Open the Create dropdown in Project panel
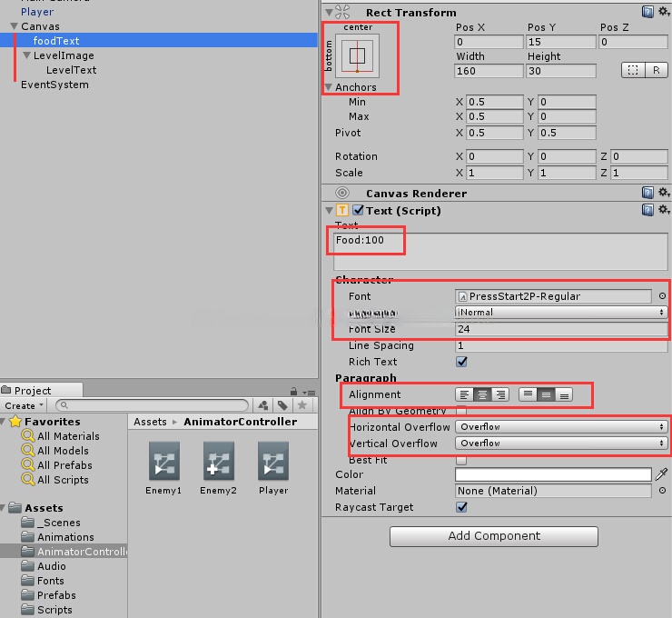The width and height of the screenshot is (672, 618). coord(24,405)
